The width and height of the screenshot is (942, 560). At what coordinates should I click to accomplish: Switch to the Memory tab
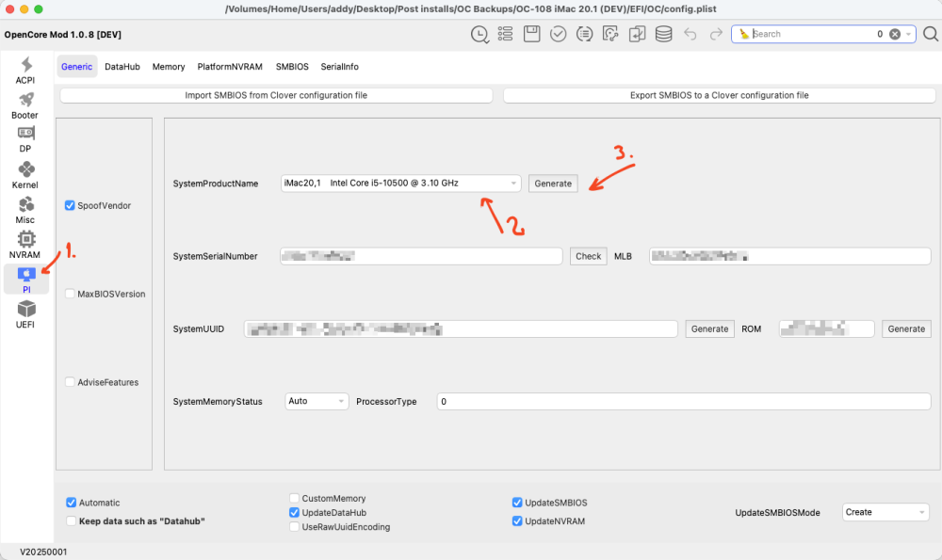pyautogui.click(x=169, y=67)
